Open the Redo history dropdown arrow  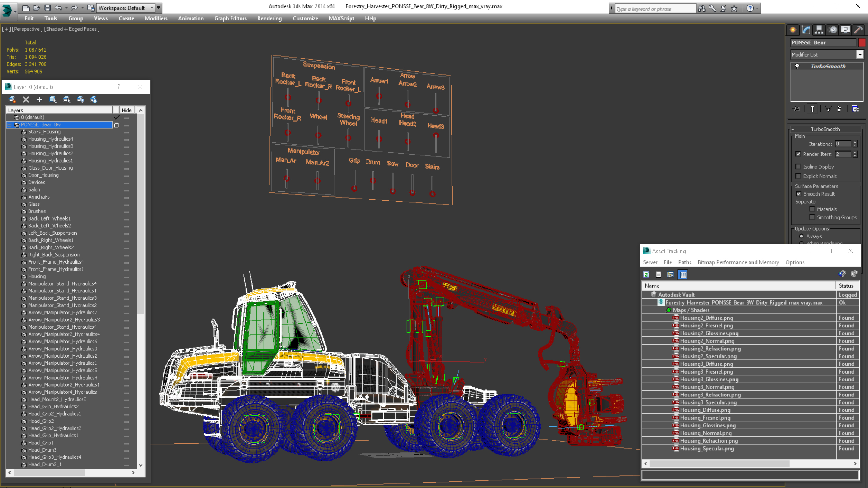point(82,8)
